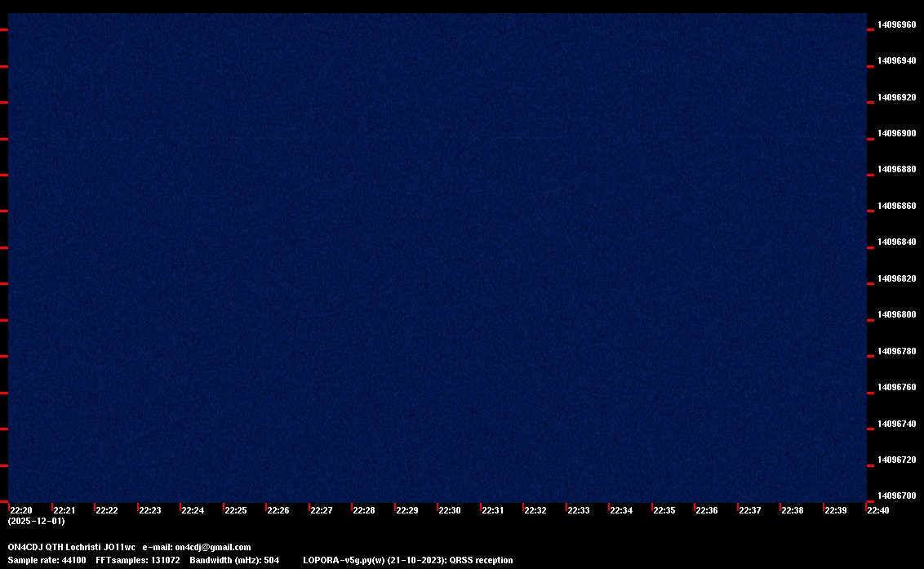Click the 14096780 frequency label
This screenshot has width=924, height=569.
(896, 351)
